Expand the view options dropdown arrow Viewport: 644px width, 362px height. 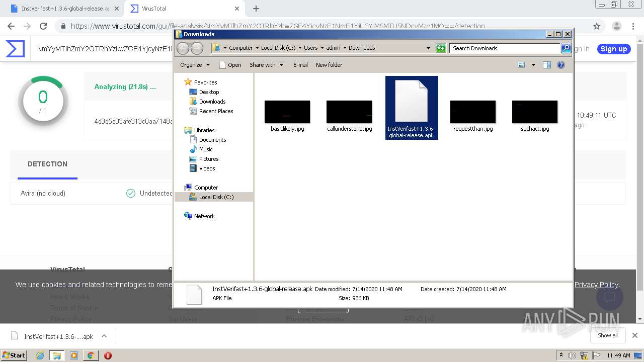point(533,65)
